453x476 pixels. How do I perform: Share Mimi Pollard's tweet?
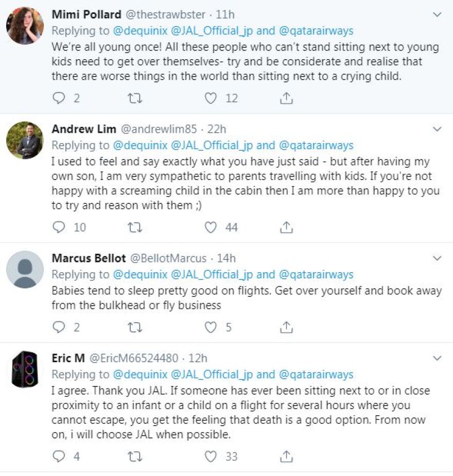tap(287, 98)
